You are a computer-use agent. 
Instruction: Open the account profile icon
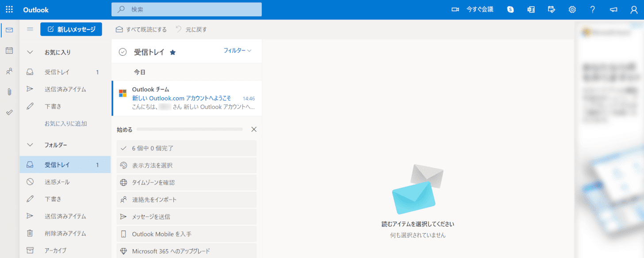634,9
